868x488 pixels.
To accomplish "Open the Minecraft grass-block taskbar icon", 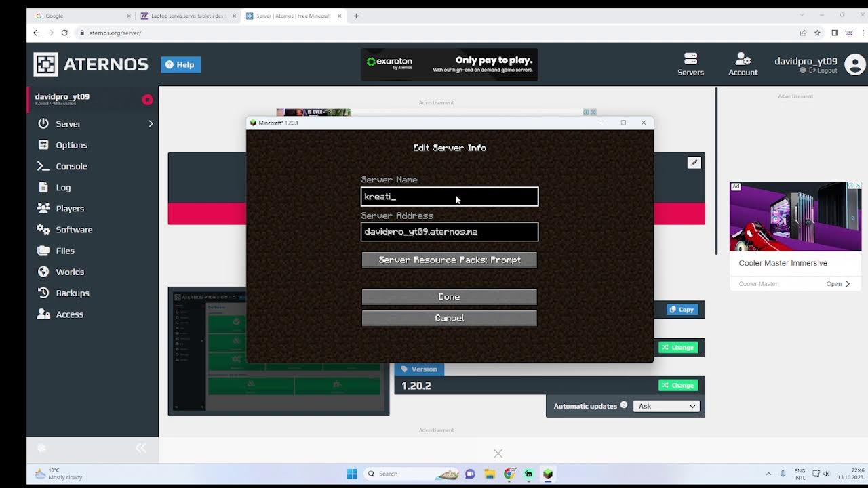I will [548, 474].
